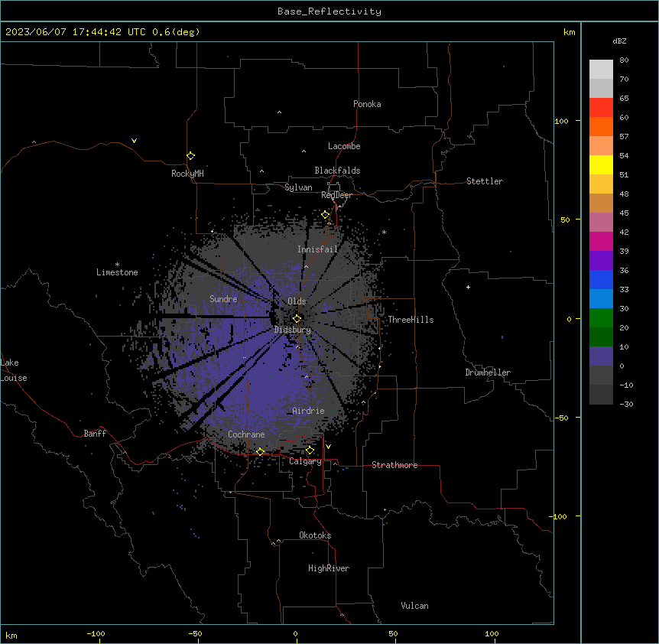Click the yellow V marker east of Calgary
This screenshot has height=644, width=659.
[x=328, y=447]
